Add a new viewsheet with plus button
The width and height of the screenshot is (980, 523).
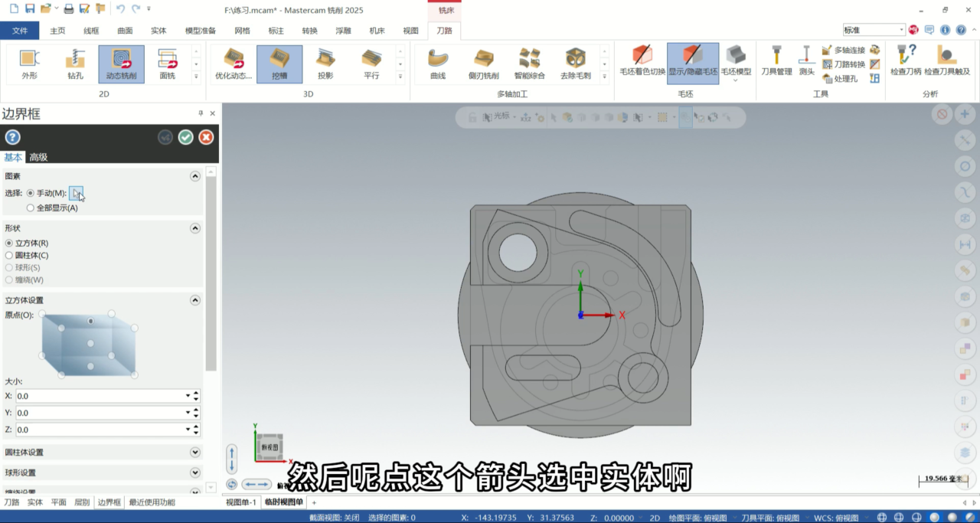tap(314, 502)
